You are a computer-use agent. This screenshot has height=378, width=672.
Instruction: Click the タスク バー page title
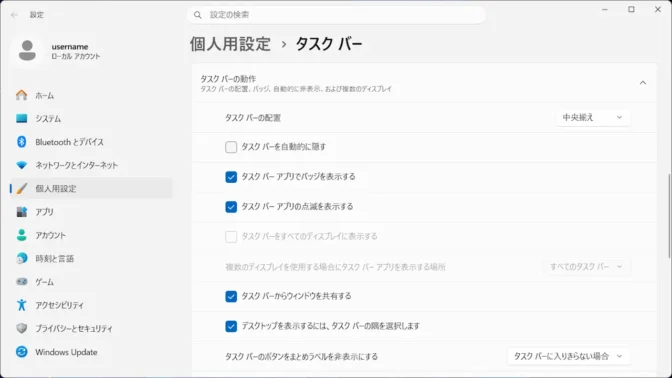click(329, 44)
